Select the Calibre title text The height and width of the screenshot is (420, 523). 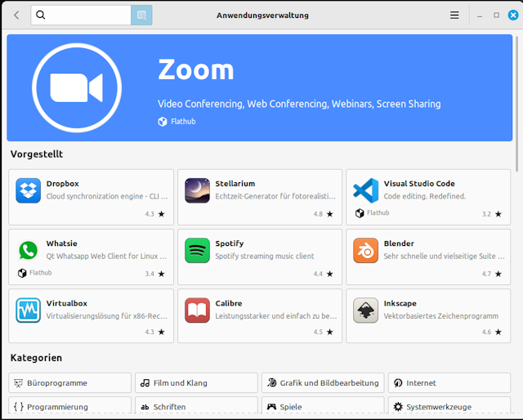tap(229, 304)
